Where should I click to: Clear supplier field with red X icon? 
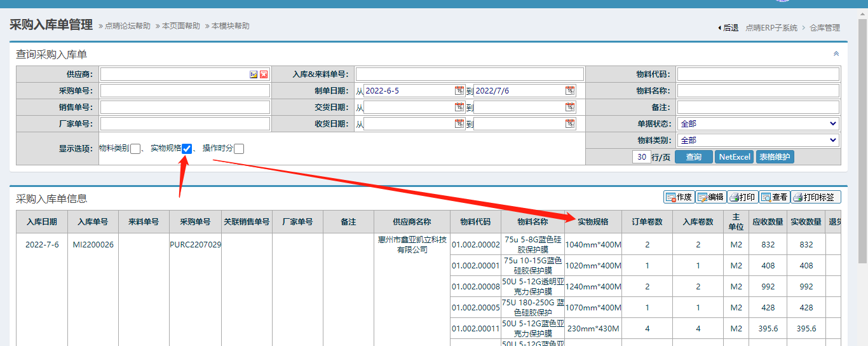click(x=264, y=74)
